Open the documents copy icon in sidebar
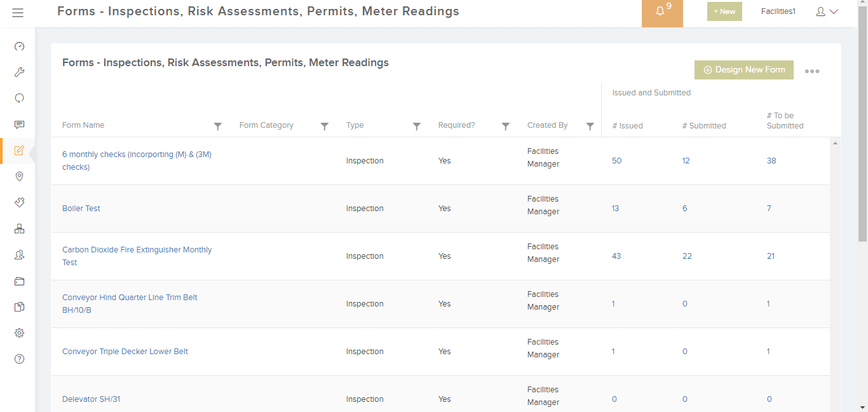Screen dimensions: 868x412 pyautogui.click(x=19, y=307)
